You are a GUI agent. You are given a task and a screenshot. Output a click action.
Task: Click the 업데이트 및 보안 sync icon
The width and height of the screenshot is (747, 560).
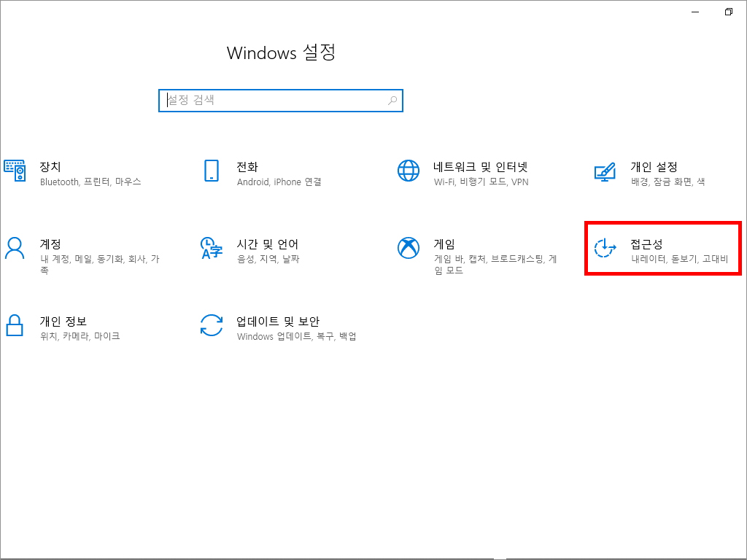[x=212, y=325]
